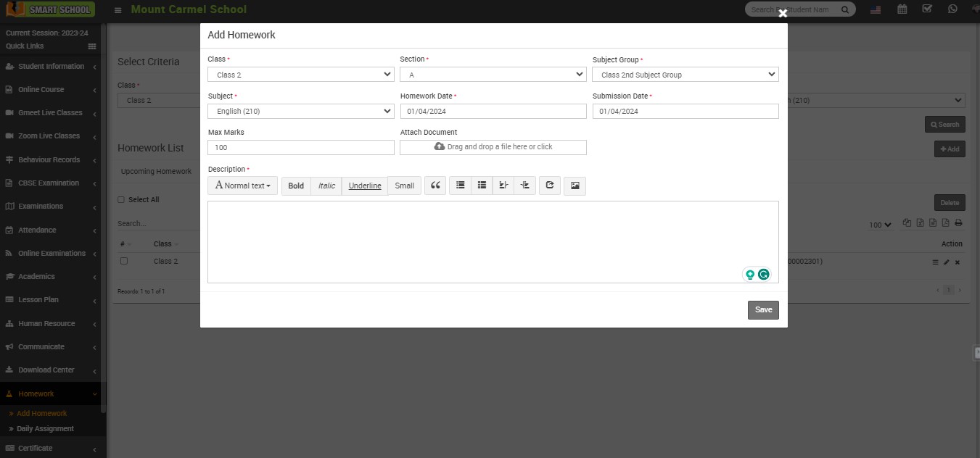Click the Attach Document upload area
Screen dimensions: 980x458
click(493, 147)
